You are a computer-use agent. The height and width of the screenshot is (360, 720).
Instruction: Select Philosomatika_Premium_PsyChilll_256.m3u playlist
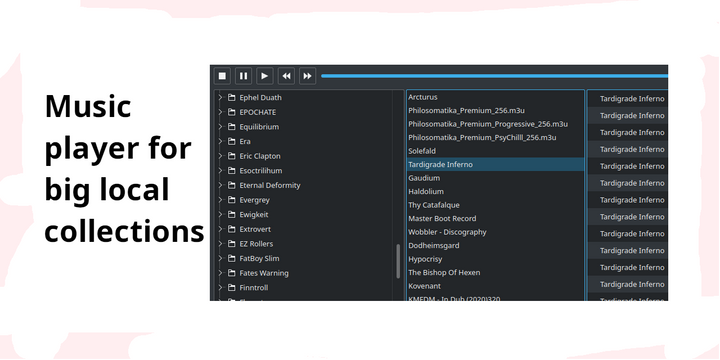[495, 137]
